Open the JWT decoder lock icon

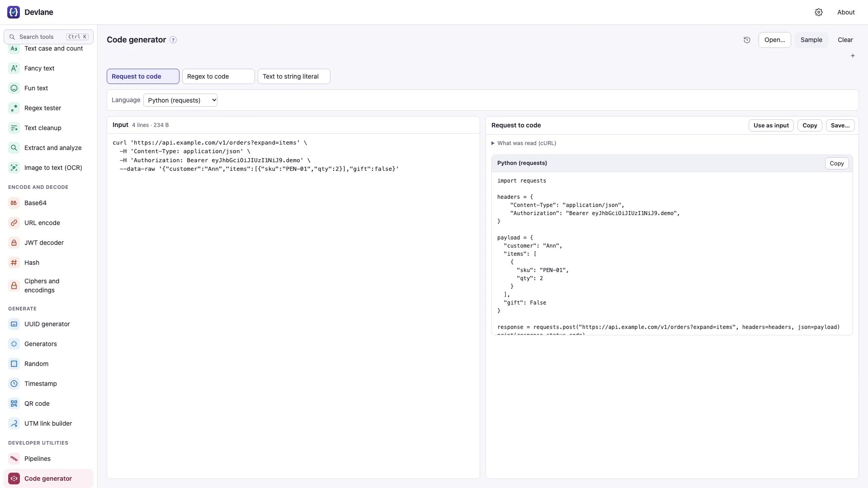pos(14,243)
